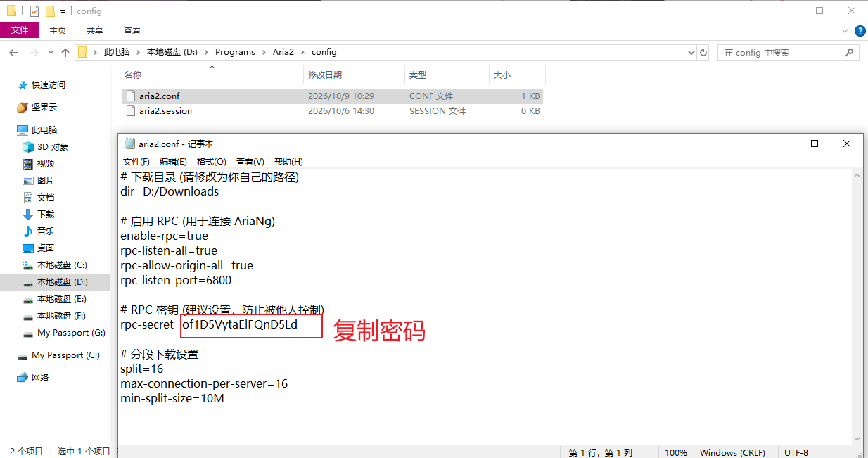Image resolution: width=868 pixels, height=458 pixels.
Task: Select 本地磁盘 (C:) in sidebar
Action: 62,265
